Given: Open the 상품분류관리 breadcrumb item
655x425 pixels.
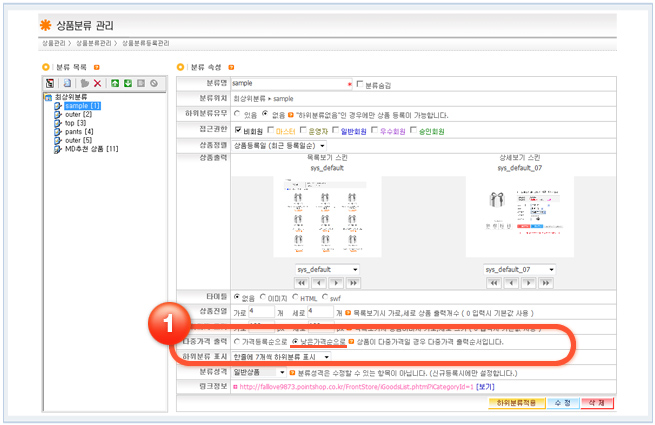Looking at the screenshot, I should 94,45.
